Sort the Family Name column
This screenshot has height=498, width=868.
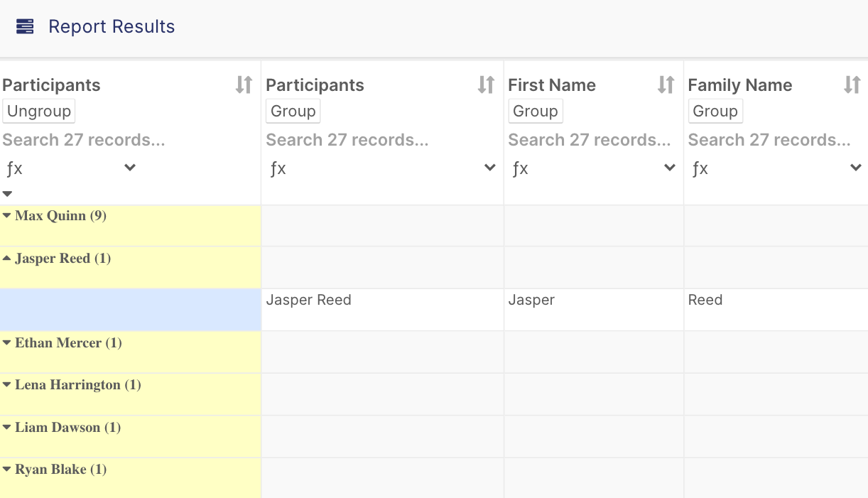point(852,85)
